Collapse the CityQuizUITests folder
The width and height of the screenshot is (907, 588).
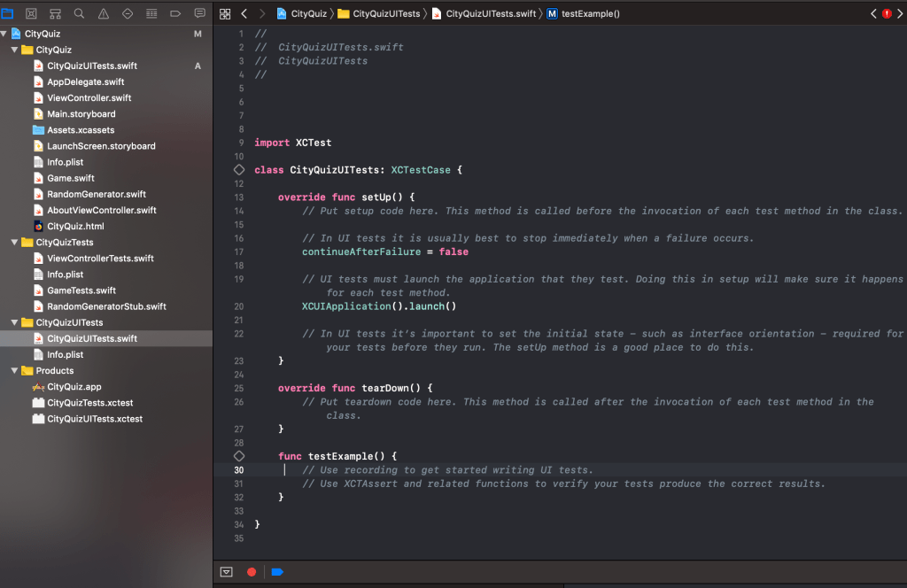tap(14, 323)
